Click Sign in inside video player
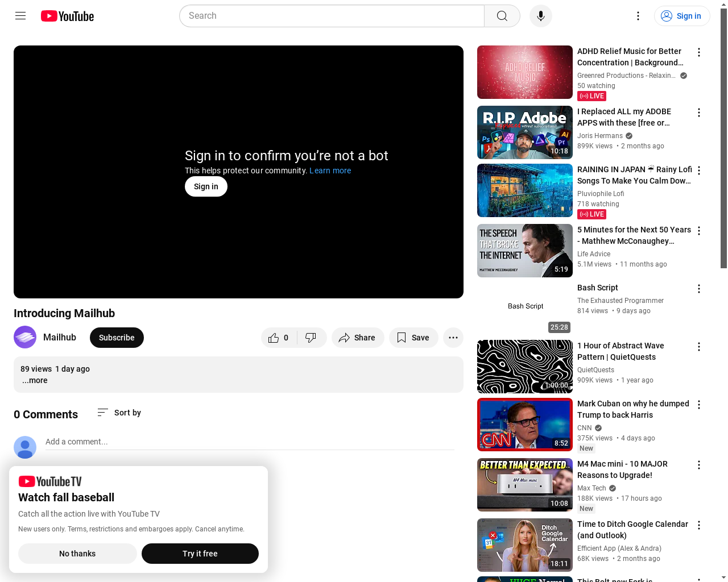Screen dimensions: 728x582 (206, 186)
